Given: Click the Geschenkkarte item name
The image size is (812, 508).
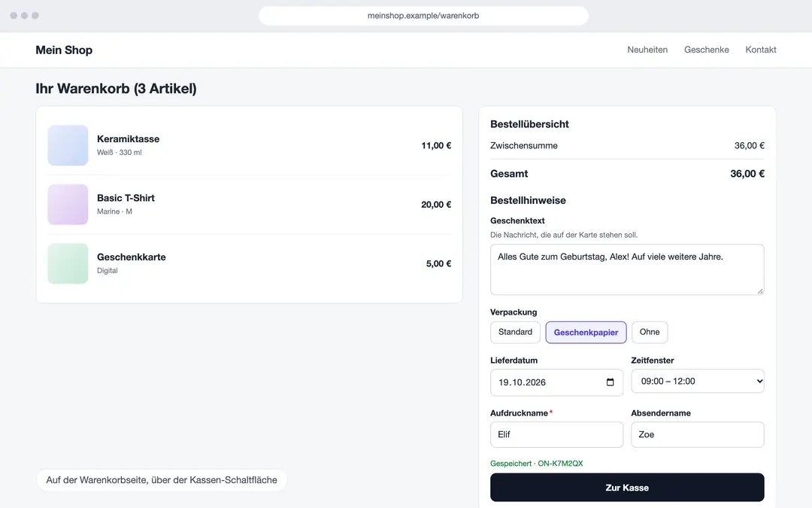Looking at the screenshot, I should pyautogui.click(x=132, y=257).
